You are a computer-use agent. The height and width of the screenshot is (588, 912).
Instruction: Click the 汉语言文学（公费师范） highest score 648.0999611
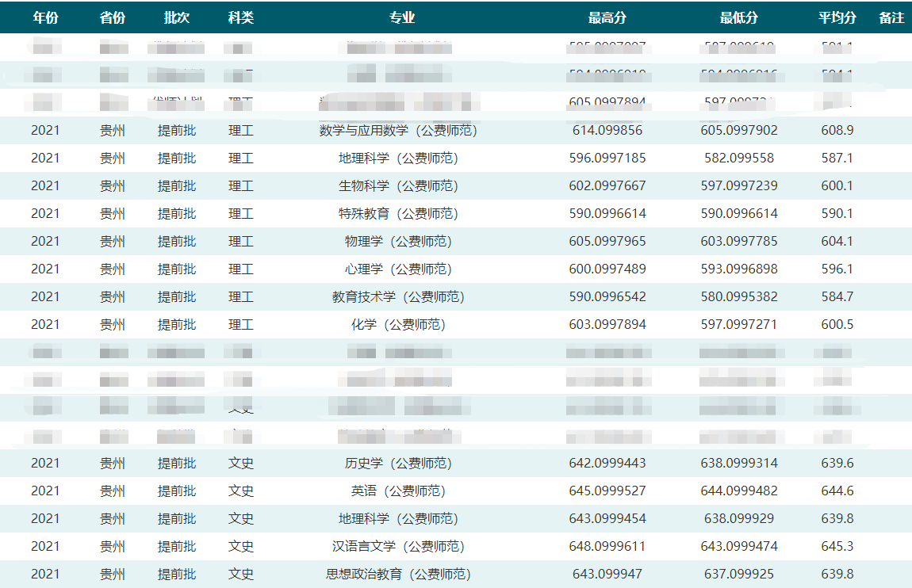607,546
